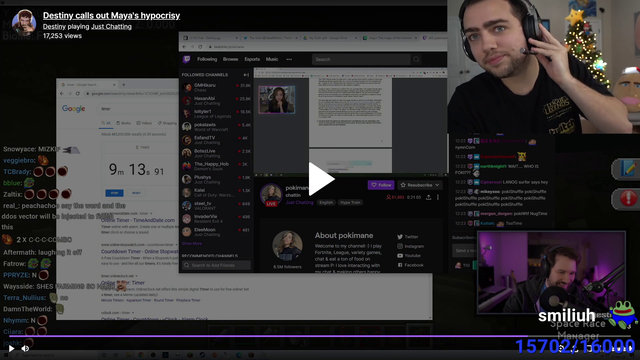Open the Following tab on Twitch
640x360 pixels.
point(207,59)
